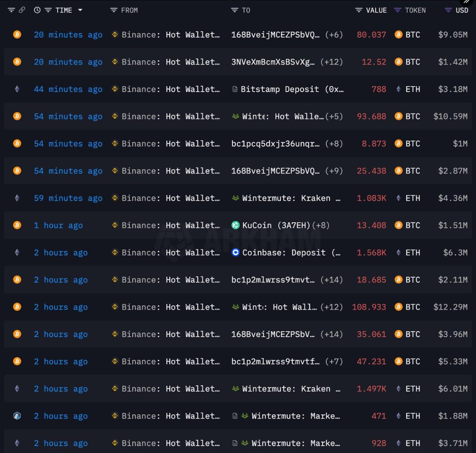The height and width of the screenshot is (453, 476).
Task: Expand the (+12) recipients on 12.52 BTC row
Action: tap(331, 62)
